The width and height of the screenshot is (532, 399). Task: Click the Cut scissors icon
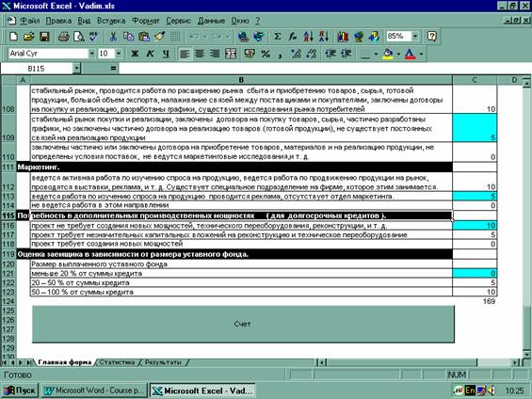(113, 37)
